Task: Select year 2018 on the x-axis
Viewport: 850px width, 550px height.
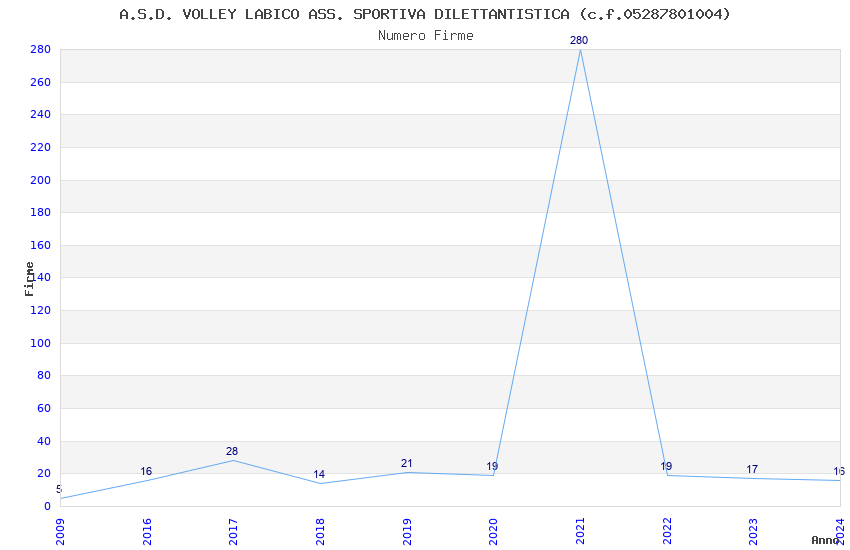Action: pyautogui.click(x=320, y=532)
